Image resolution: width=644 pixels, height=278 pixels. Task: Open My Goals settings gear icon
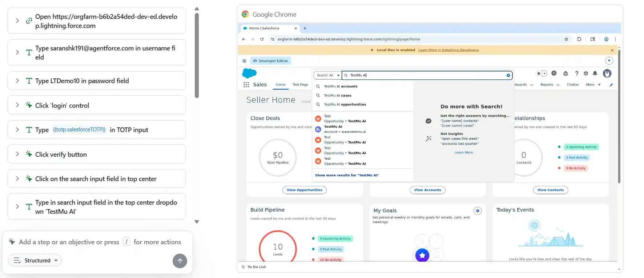click(478, 211)
